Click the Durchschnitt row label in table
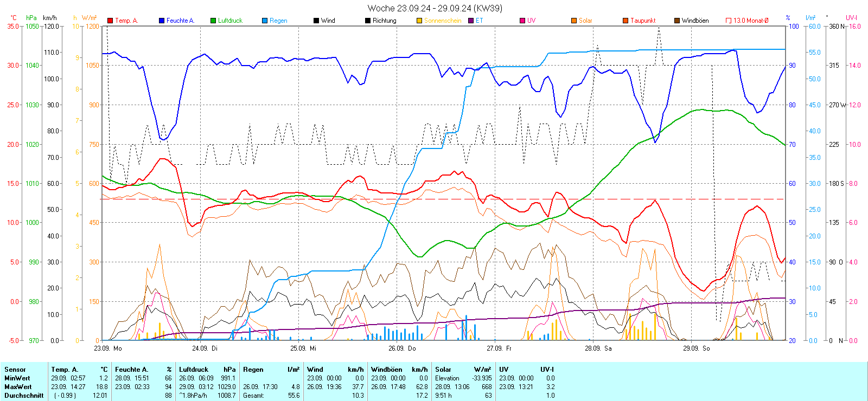Screen dimensions: 868x401 (24, 396)
